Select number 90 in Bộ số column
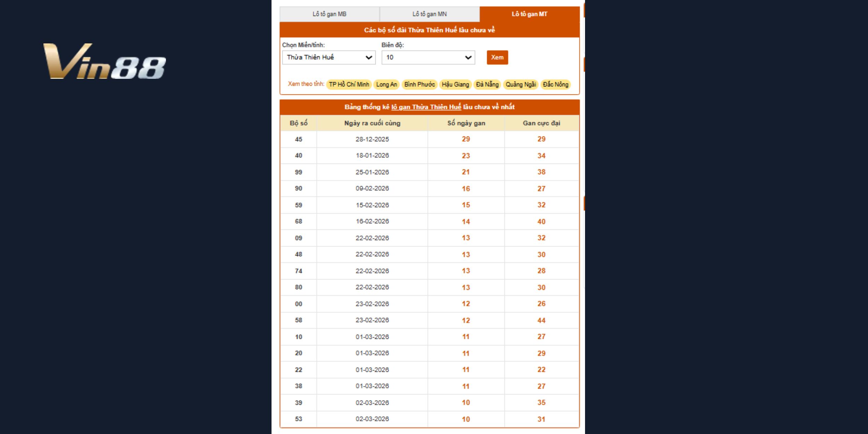Image resolution: width=868 pixels, height=434 pixels. coord(299,189)
